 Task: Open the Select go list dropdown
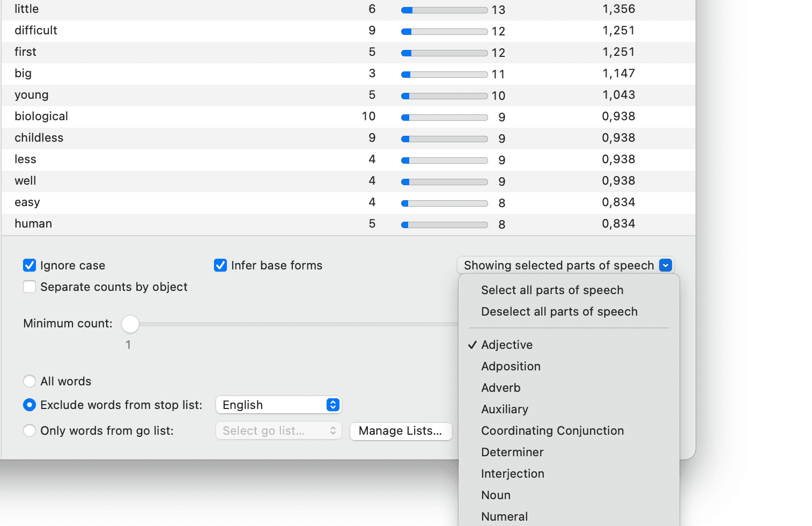(279, 430)
